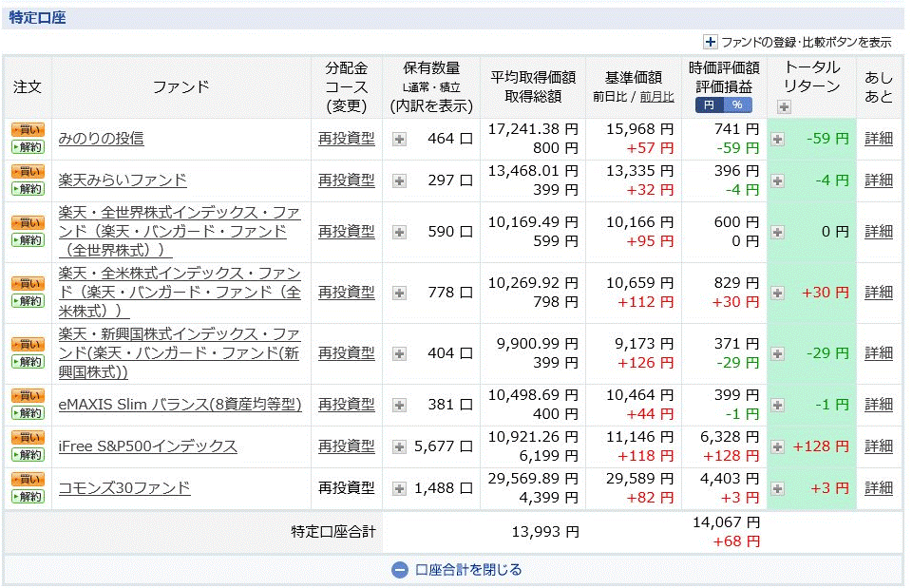This screenshot has width=912, height=588.
Task: Open the 楽天みらいファンド fund link
Action: click(x=123, y=180)
